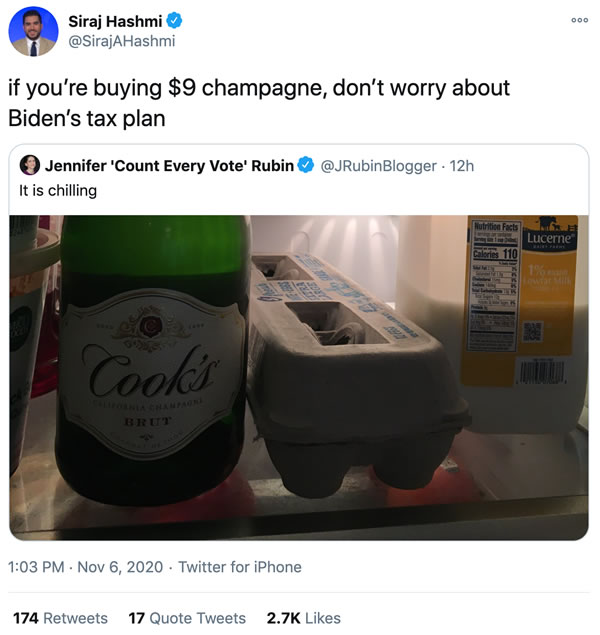View the 2.7K Likes list
This screenshot has width=600, height=635.
point(303,618)
